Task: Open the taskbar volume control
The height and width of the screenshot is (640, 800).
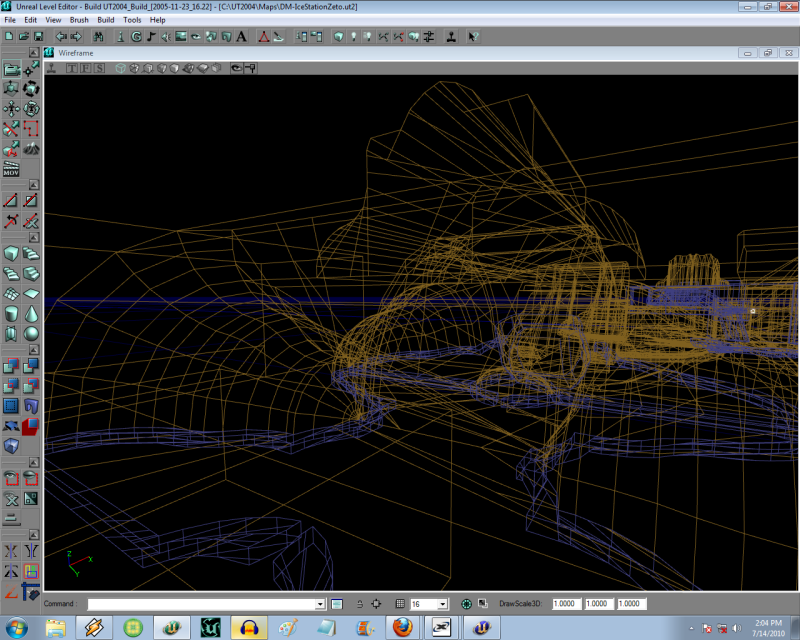Action: tap(736, 628)
